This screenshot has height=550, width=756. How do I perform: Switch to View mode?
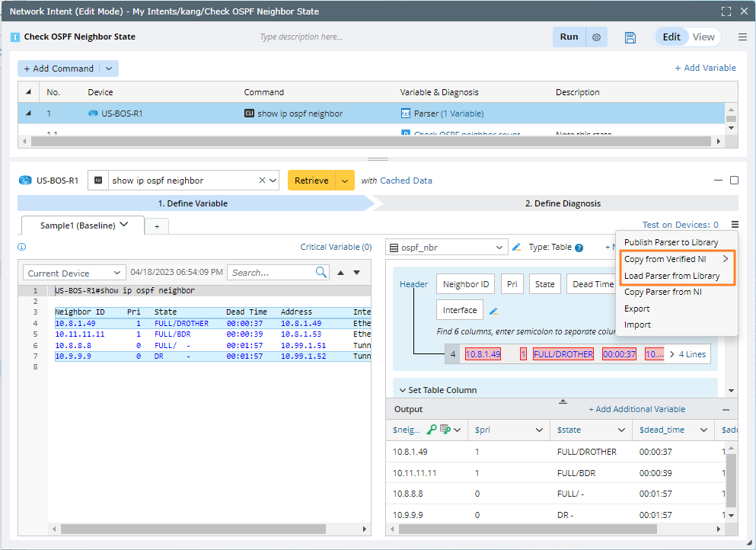click(703, 37)
